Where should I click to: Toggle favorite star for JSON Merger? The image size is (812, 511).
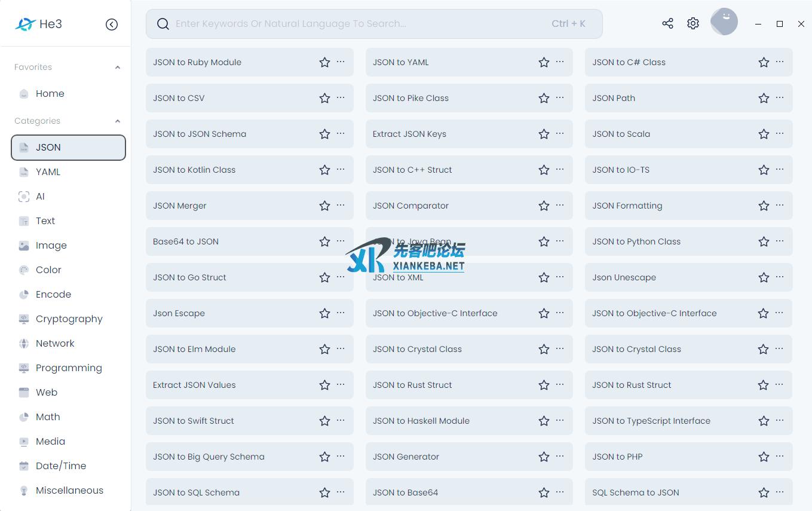pos(324,206)
